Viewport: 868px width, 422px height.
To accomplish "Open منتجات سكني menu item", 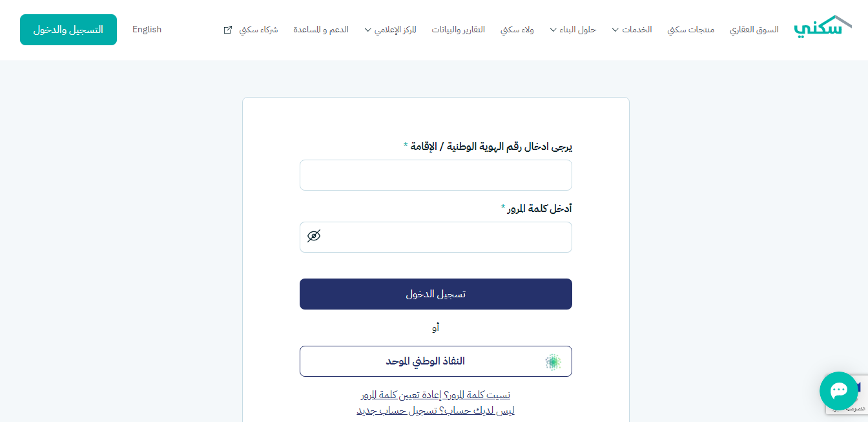I will pos(691,30).
